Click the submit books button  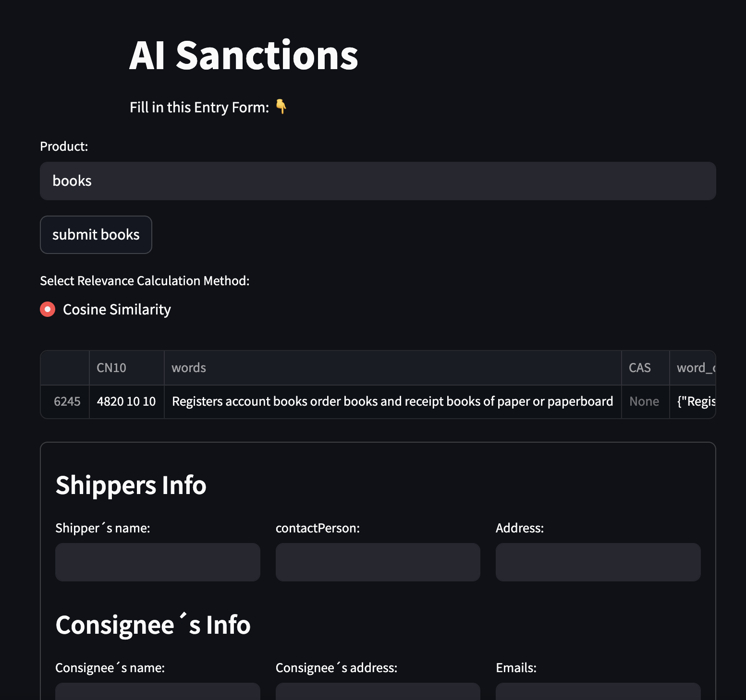96,235
